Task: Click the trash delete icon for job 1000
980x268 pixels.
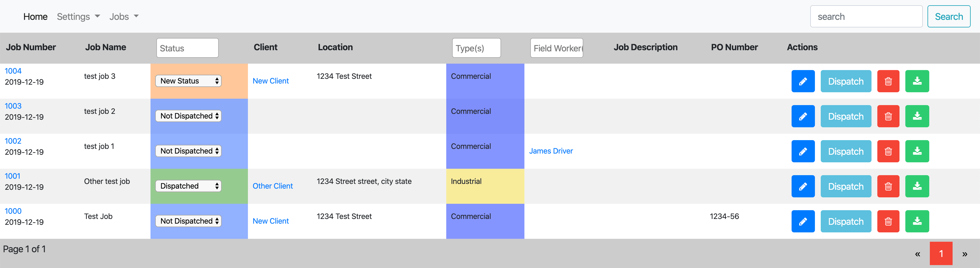Action: (888, 221)
